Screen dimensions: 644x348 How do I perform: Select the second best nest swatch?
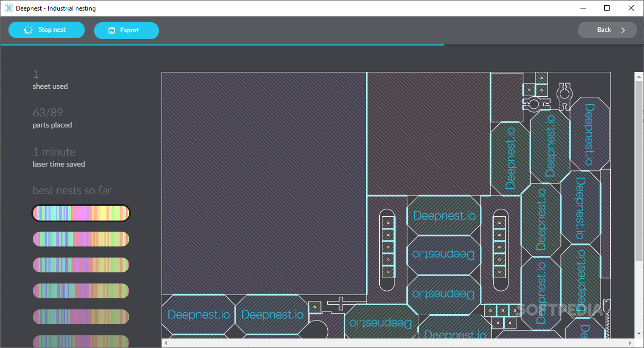tap(81, 239)
